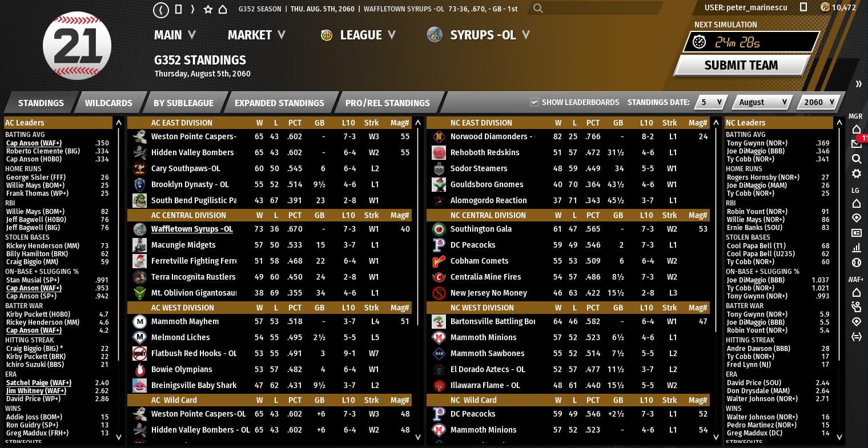This screenshot has width=868, height=448.
Task: Open the league statistics bar chart icon
Action: click(856, 248)
